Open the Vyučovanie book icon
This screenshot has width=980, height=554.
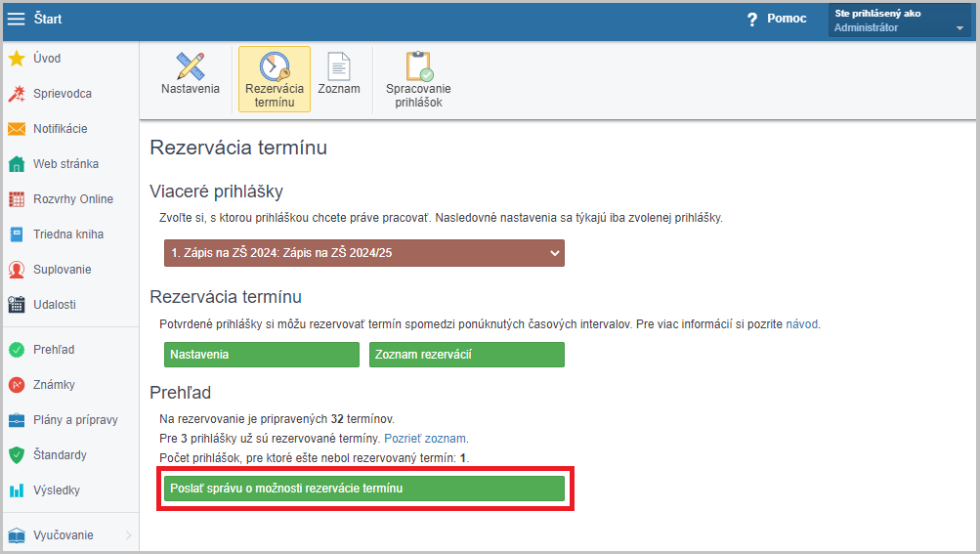click(x=17, y=535)
